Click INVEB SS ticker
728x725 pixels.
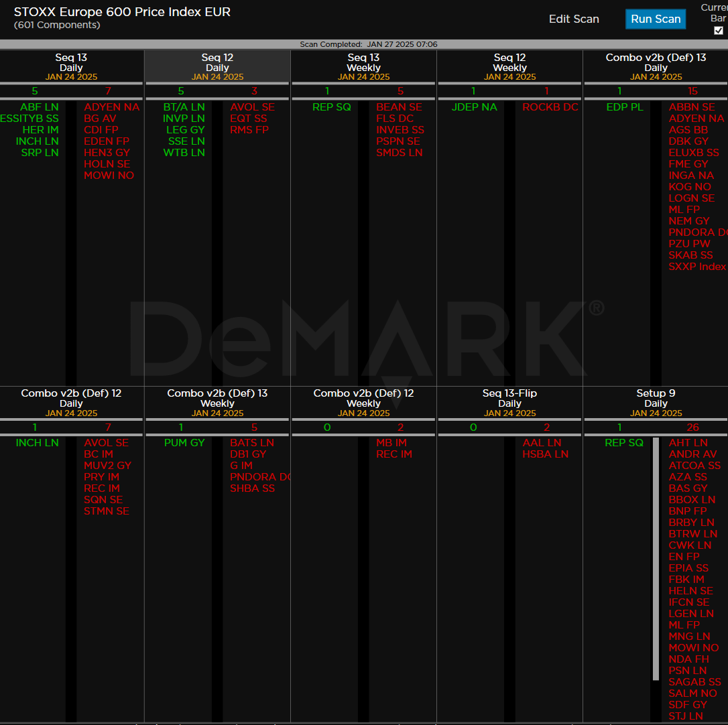click(400, 130)
